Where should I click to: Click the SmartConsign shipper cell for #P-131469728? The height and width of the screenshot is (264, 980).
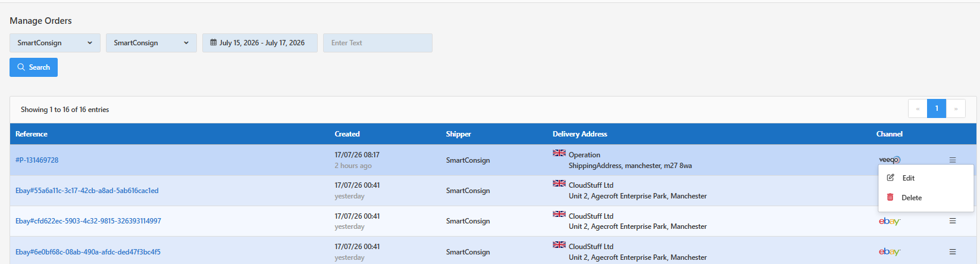click(468, 160)
